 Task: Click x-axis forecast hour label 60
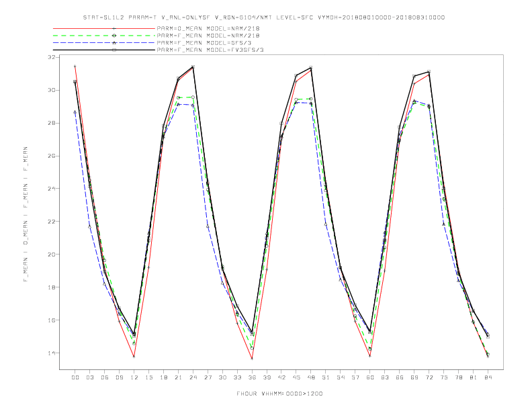coord(370,377)
